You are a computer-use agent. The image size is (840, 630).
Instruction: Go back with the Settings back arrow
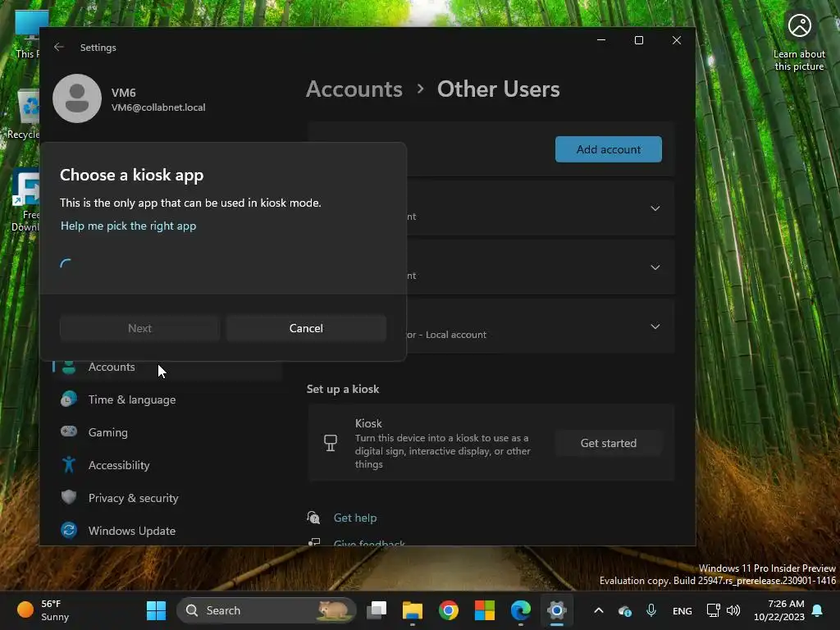59,47
